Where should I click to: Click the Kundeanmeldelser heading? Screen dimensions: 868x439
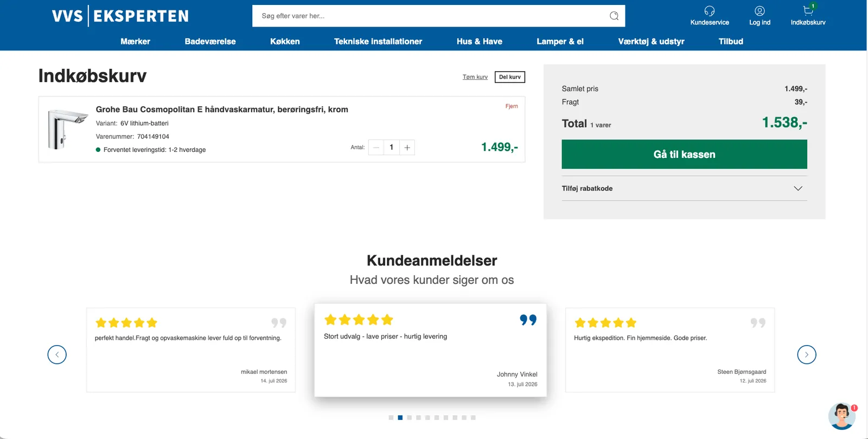point(432,260)
